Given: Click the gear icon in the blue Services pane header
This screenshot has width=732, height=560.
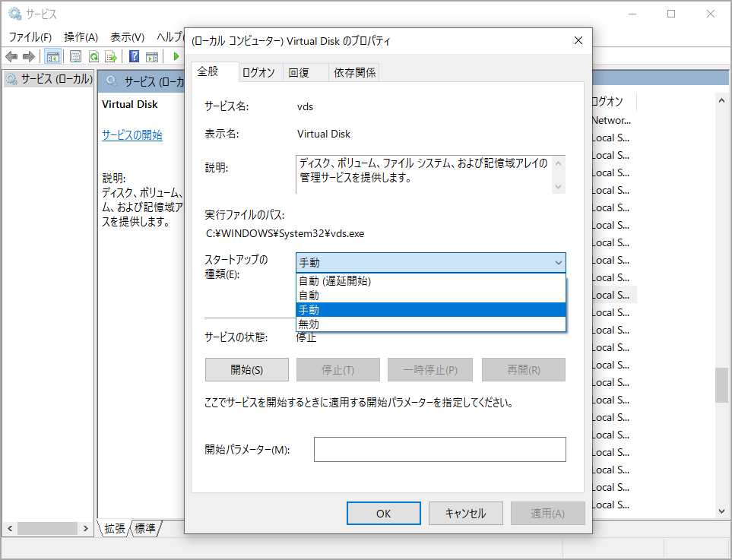Looking at the screenshot, I should click(112, 81).
